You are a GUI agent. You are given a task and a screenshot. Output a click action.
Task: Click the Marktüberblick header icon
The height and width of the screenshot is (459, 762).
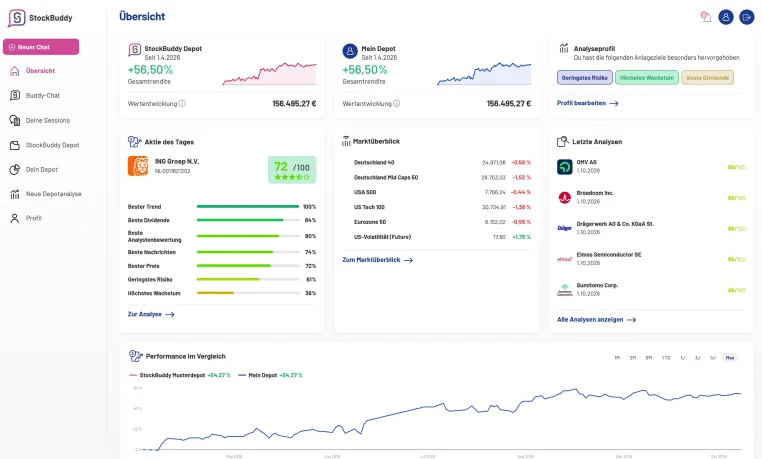[346, 141]
